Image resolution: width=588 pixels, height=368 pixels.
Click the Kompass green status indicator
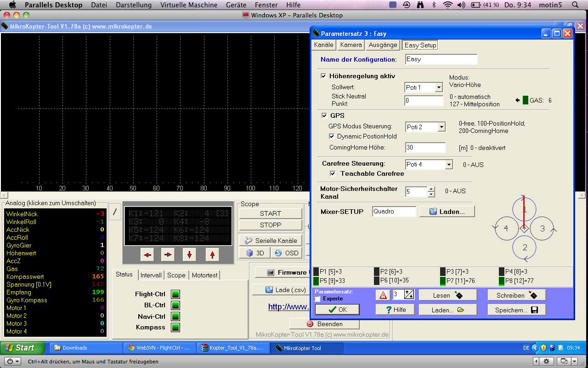175,328
